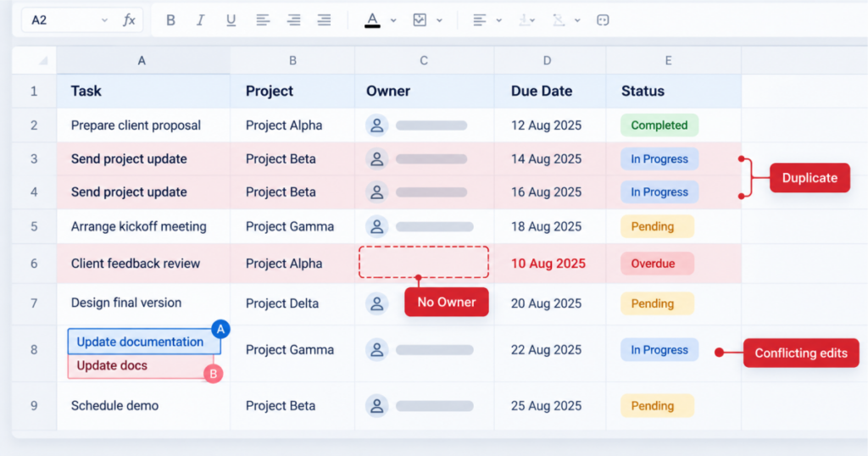This screenshot has height=456, width=868.
Task: Open the text color dropdown arrow
Action: coord(393,20)
